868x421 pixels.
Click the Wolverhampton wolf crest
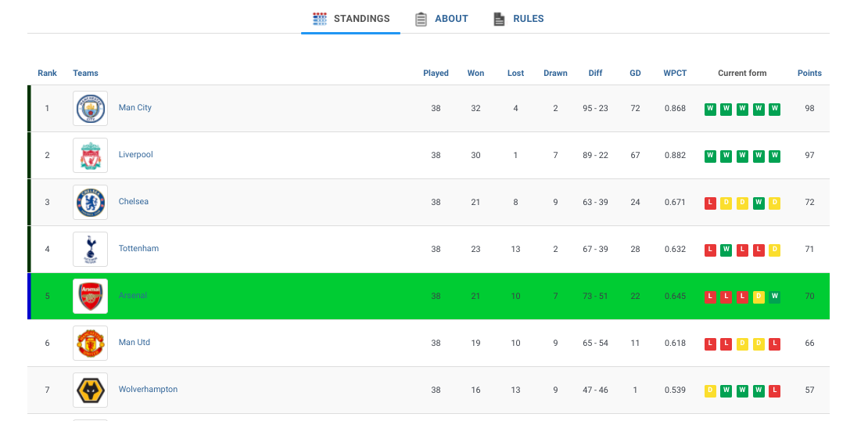pyautogui.click(x=90, y=390)
